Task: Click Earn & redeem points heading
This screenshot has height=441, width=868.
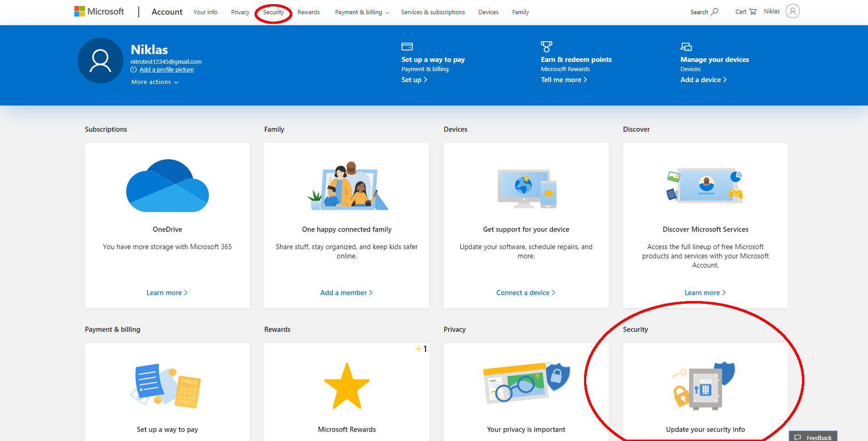Action: tap(576, 60)
